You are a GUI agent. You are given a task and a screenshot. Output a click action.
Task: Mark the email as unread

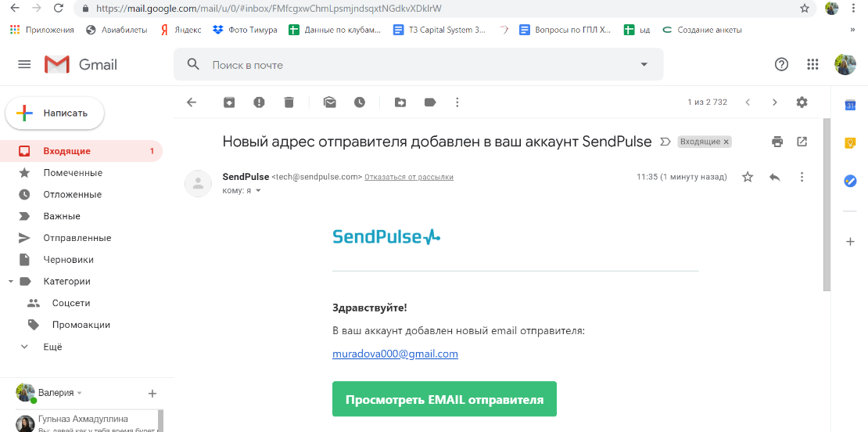[330, 102]
